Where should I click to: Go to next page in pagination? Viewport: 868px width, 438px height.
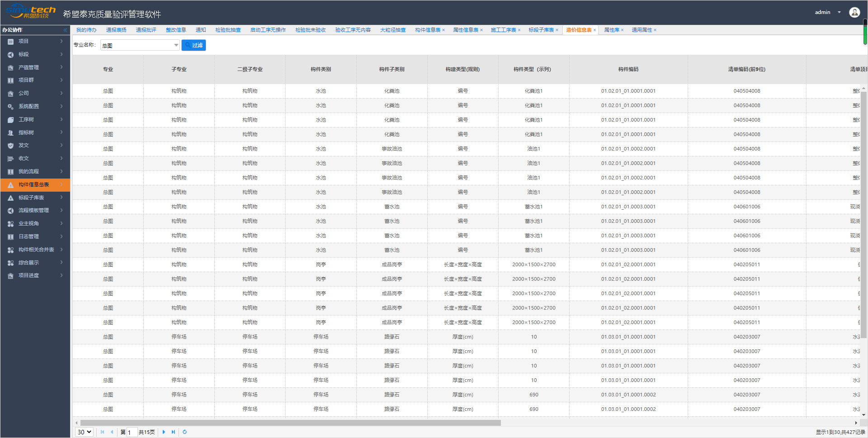pos(164,432)
